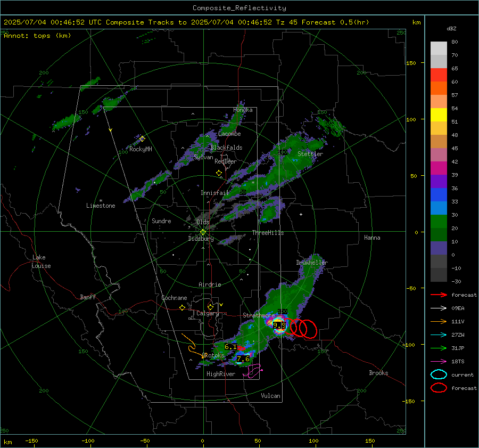
Task: Pick the yellow swatch between 54 and 51 dBZ
Action: point(439,115)
